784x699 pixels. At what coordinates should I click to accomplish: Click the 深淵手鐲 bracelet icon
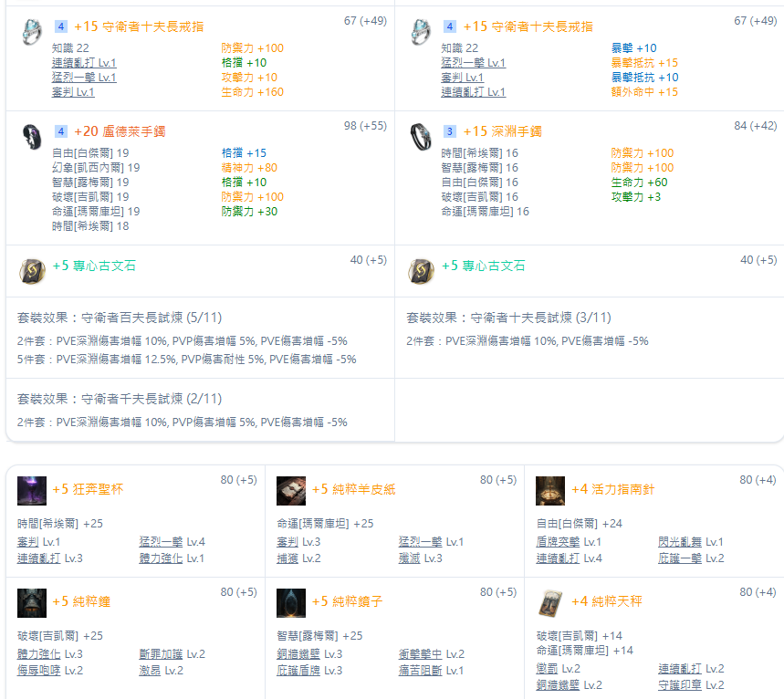(422, 136)
